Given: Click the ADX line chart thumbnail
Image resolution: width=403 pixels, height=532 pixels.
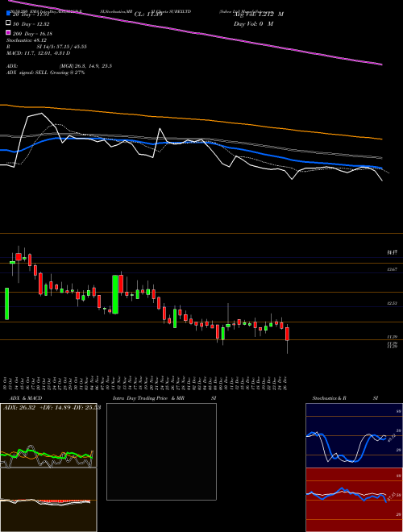Looking at the screenshot, I should point(48,435).
